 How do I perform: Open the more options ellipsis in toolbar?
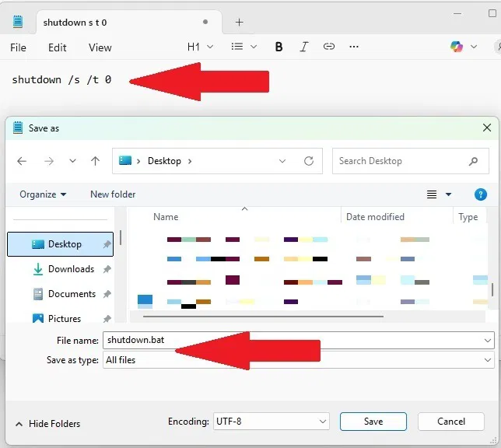pos(354,47)
